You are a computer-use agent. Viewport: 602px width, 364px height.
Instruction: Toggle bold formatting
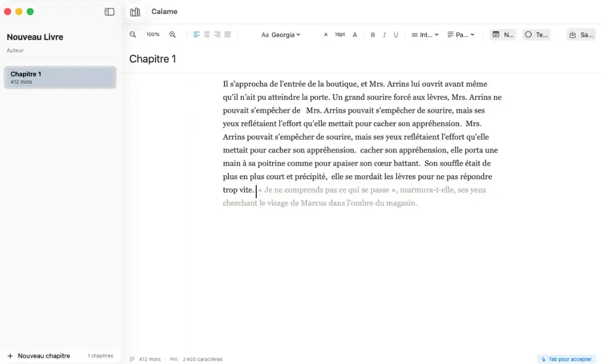[372, 34]
